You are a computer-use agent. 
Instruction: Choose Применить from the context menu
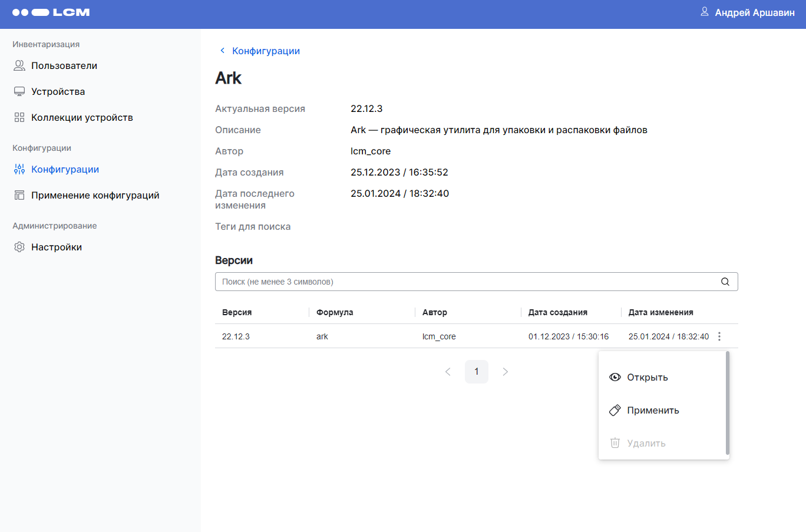pyautogui.click(x=652, y=411)
